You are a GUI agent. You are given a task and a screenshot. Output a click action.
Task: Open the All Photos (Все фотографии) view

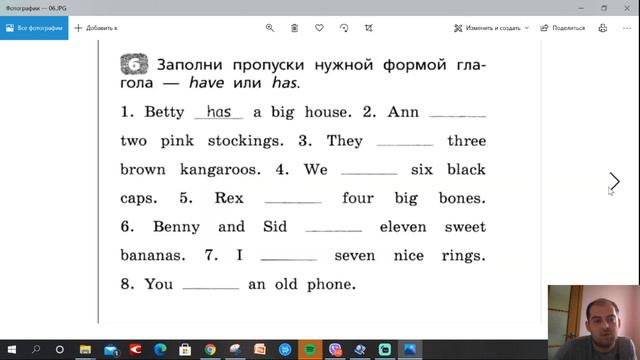pos(34,28)
